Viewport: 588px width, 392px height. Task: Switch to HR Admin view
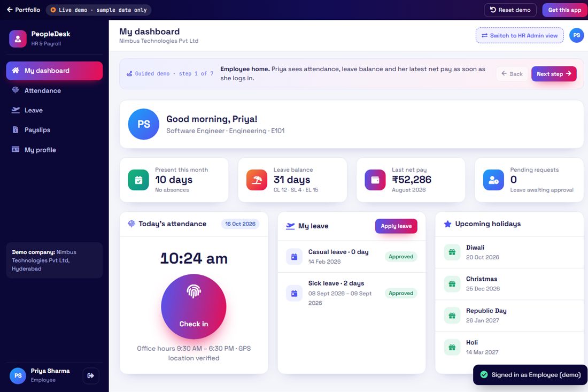point(520,35)
